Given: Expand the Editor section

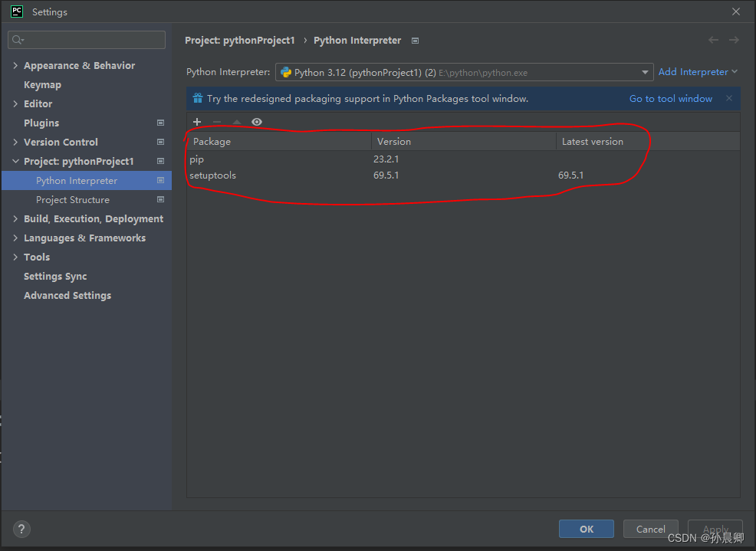Looking at the screenshot, I should [15, 103].
